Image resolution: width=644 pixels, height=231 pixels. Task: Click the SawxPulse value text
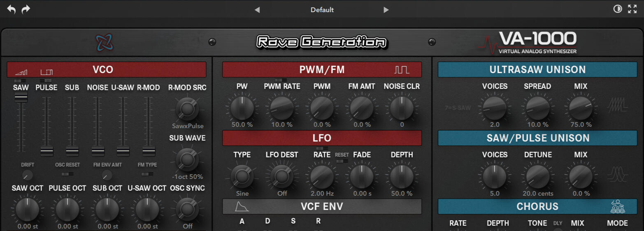tap(187, 126)
